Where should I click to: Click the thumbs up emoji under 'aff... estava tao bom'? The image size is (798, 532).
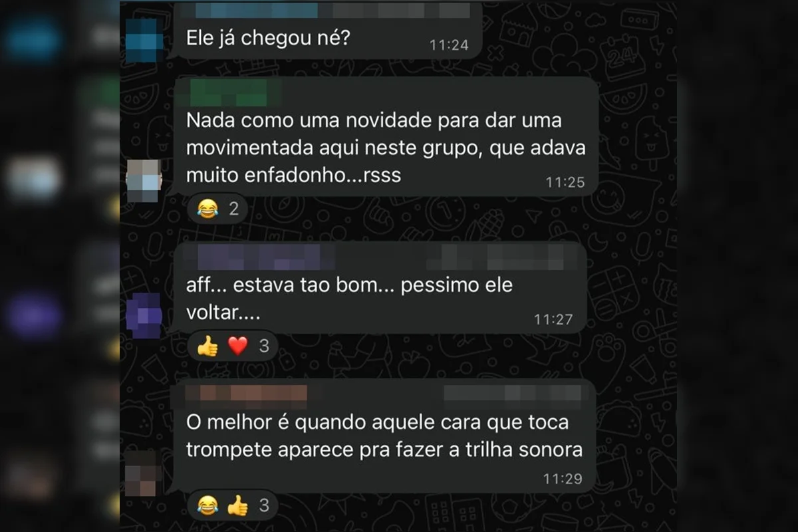[x=207, y=346]
